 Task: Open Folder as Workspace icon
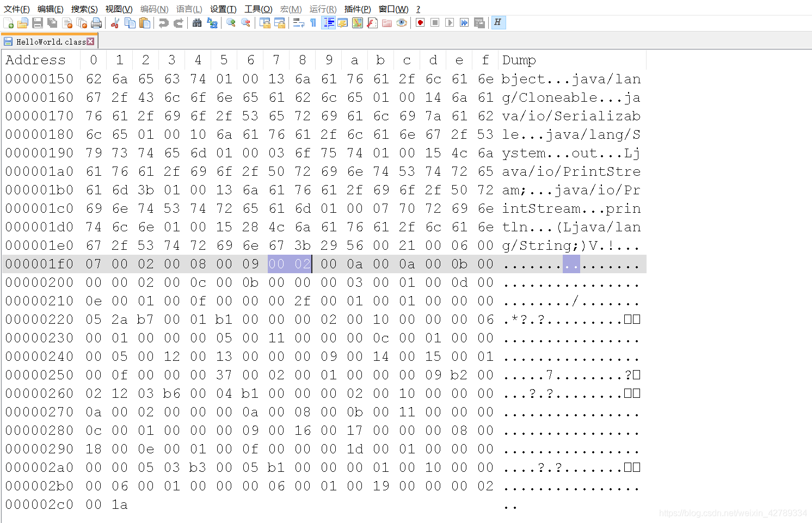[x=387, y=23]
